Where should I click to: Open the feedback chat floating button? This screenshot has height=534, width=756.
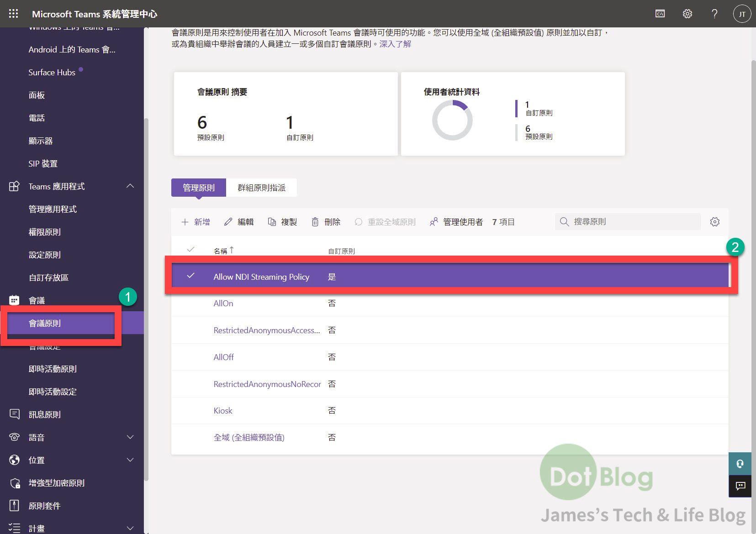740,486
